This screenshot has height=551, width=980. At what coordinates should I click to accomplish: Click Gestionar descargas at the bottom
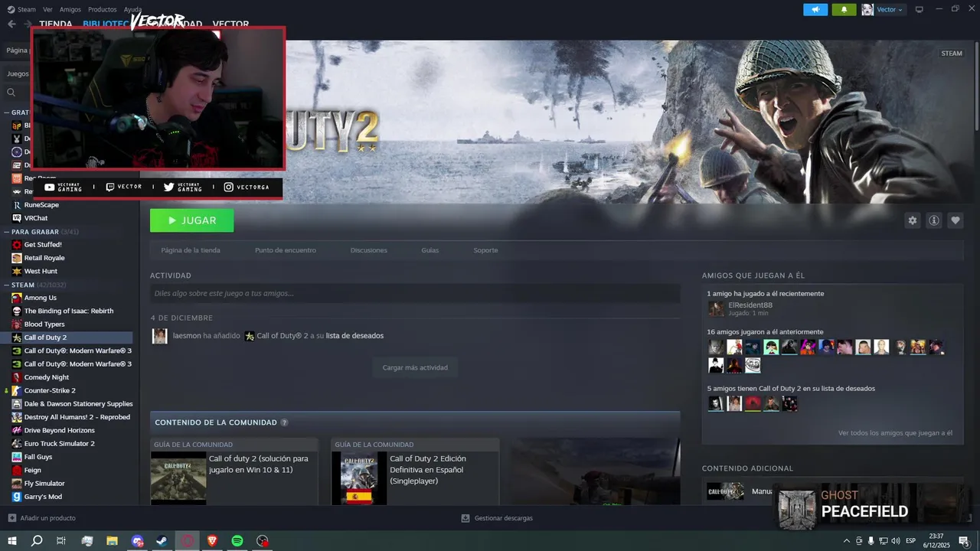pos(497,518)
